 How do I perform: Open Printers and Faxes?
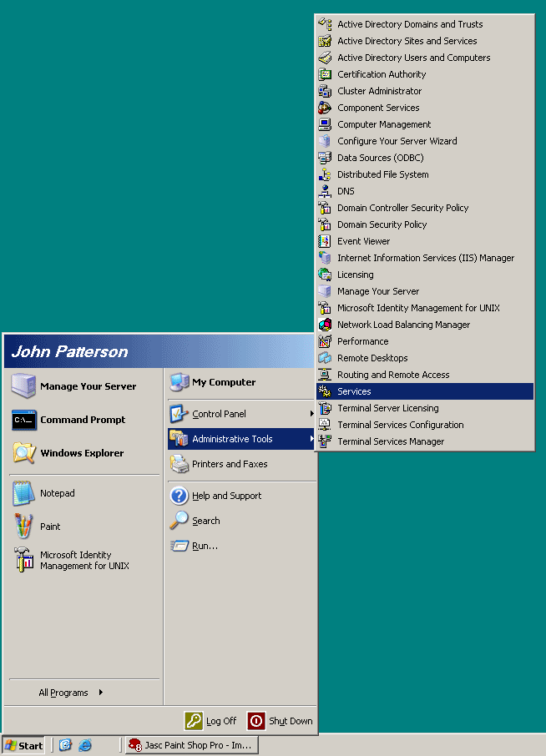229,464
